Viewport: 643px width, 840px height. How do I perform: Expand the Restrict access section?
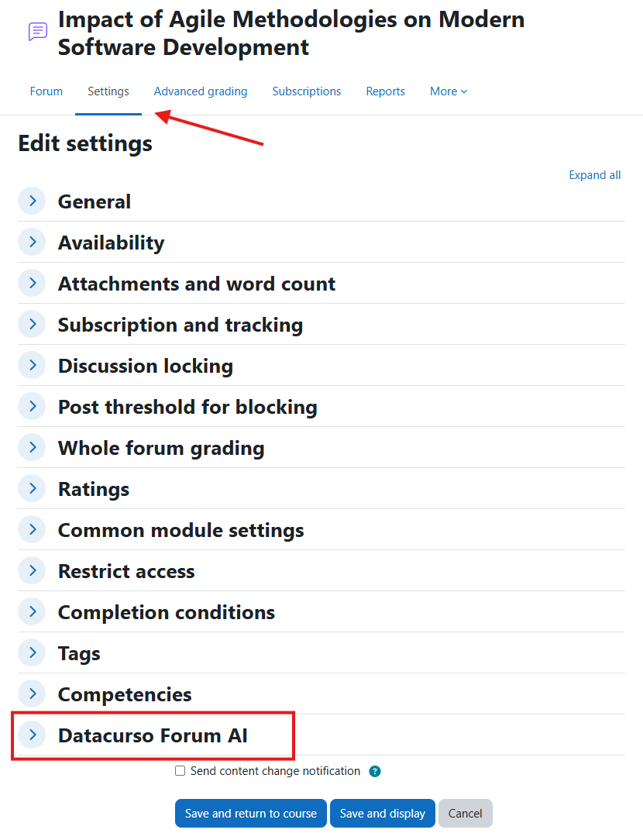tap(31, 570)
